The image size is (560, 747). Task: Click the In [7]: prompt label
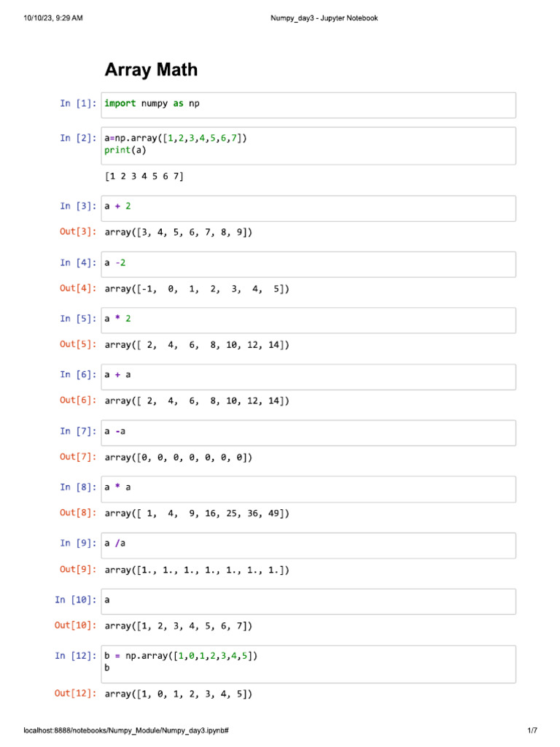(x=78, y=432)
